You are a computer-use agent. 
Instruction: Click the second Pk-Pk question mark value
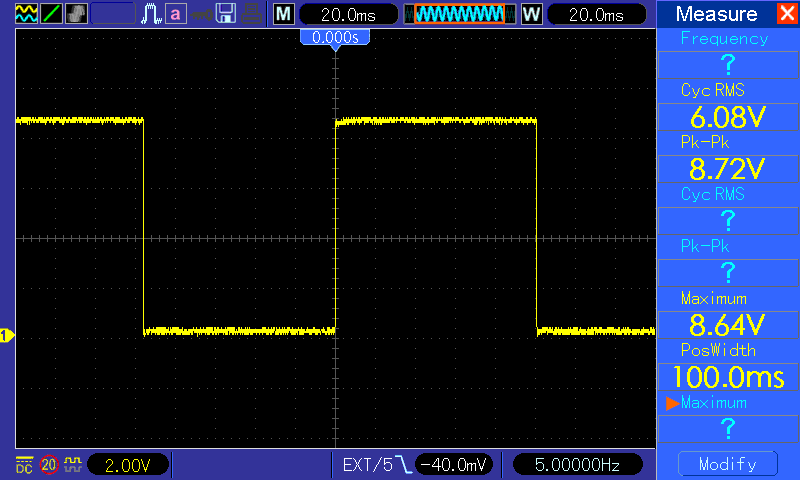pyautogui.click(x=728, y=273)
